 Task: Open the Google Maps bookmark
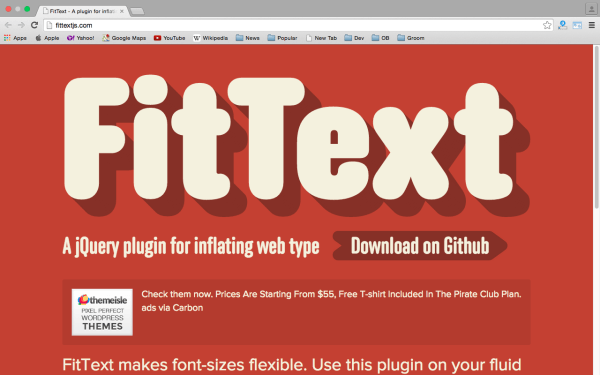(124, 38)
